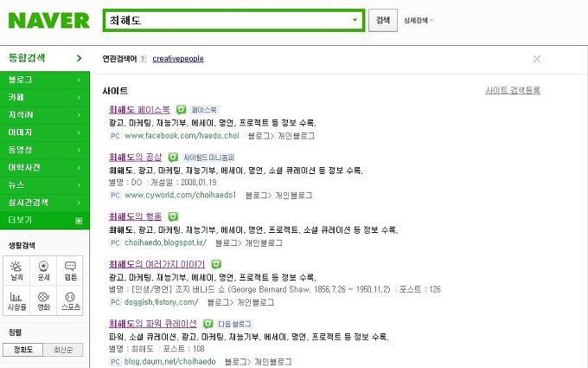Open the blog.daum.net/choihaedo URL
The image size is (588, 368).
pos(169,362)
